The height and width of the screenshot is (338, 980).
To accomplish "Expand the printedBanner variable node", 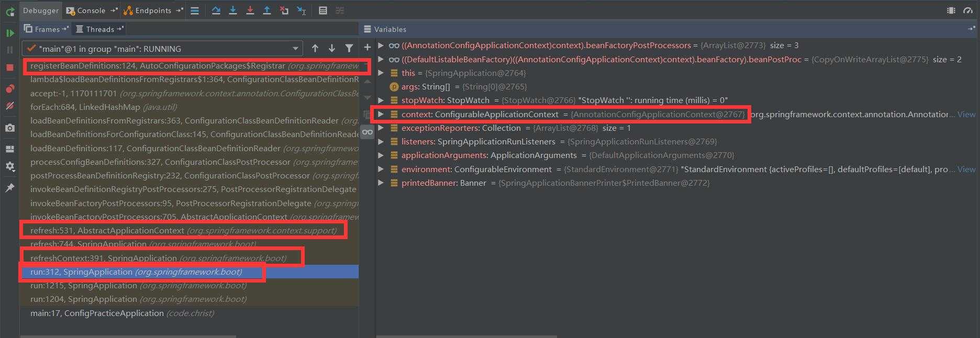I will [x=381, y=183].
